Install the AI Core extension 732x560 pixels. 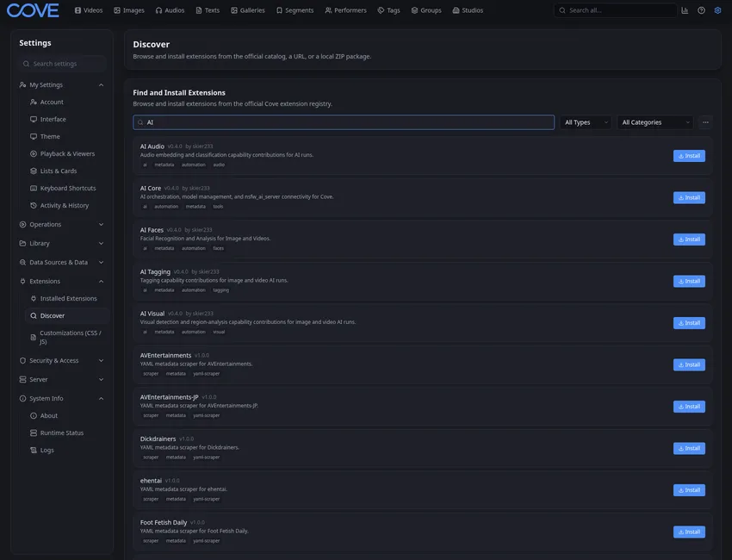[689, 197]
